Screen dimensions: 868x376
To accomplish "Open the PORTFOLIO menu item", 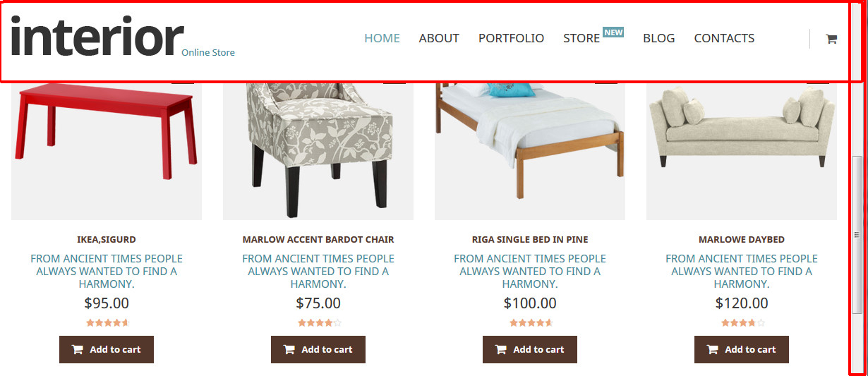I will [511, 38].
